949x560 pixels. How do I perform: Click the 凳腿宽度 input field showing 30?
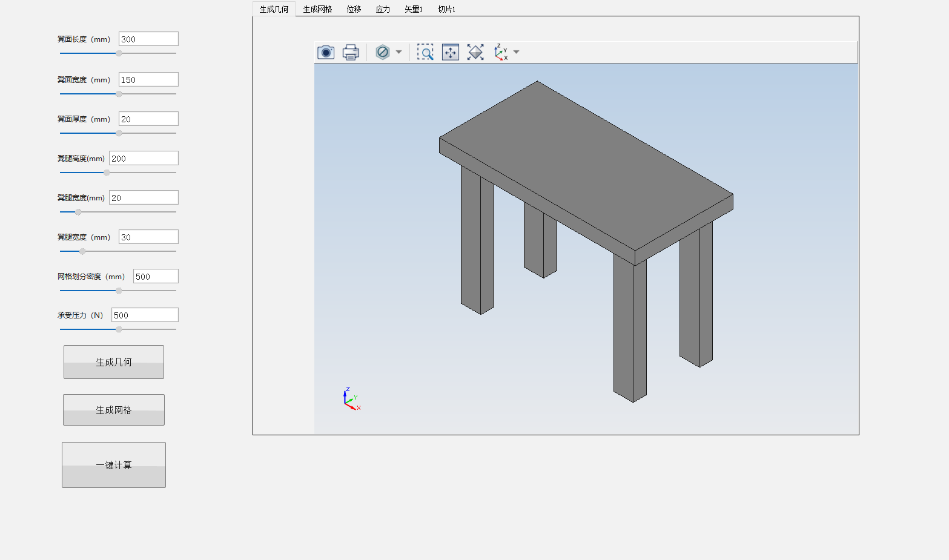148,237
